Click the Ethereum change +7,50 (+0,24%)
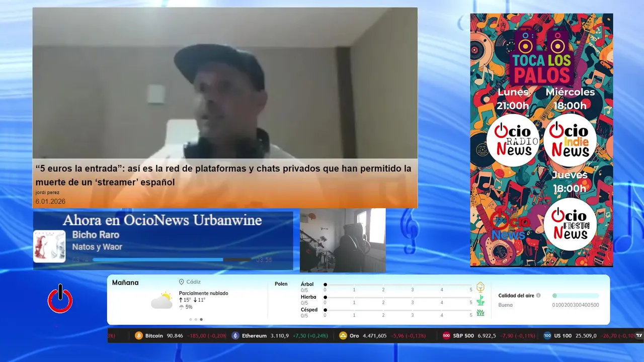The height and width of the screenshot is (362, 644). tap(310, 336)
